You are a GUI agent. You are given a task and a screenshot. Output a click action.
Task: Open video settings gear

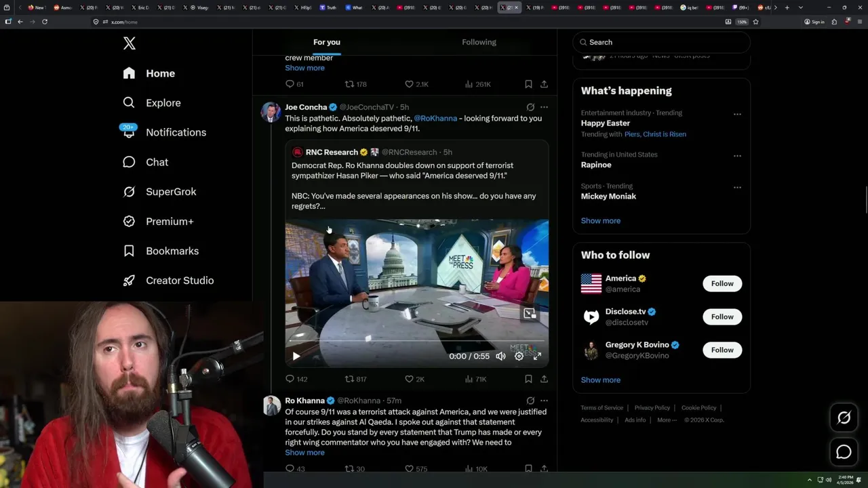pos(519,356)
